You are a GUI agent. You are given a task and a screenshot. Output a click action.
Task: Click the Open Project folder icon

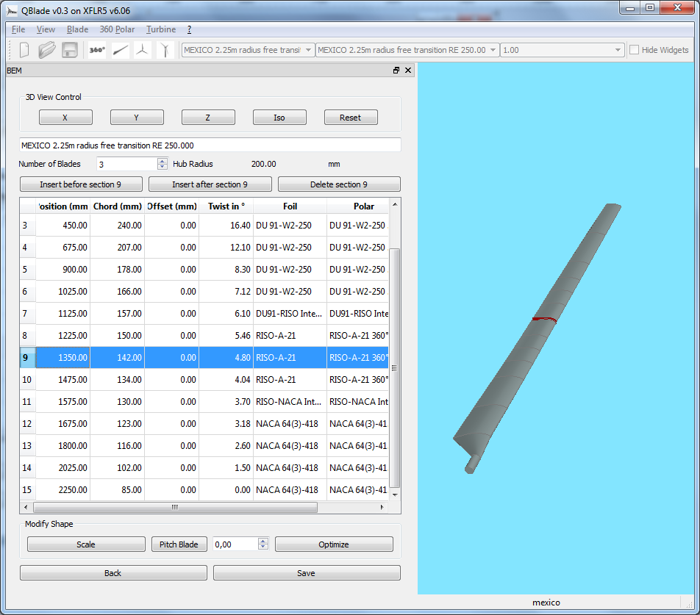click(47, 50)
